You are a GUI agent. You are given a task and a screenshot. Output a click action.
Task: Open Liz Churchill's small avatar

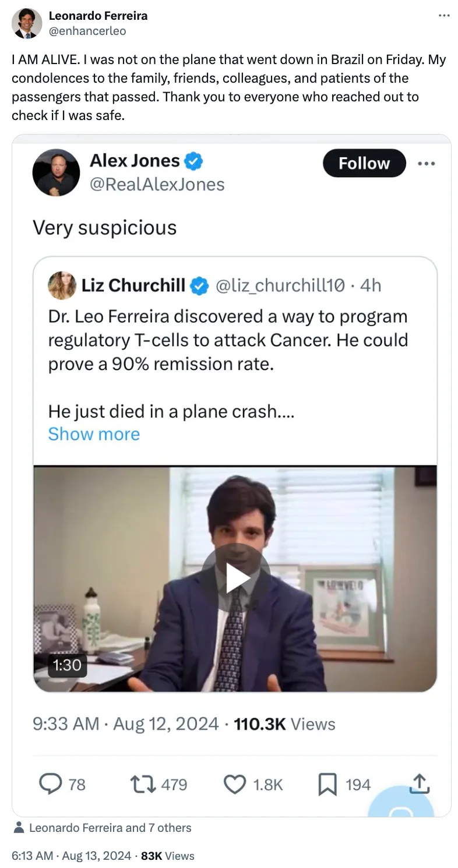click(62, 285)
